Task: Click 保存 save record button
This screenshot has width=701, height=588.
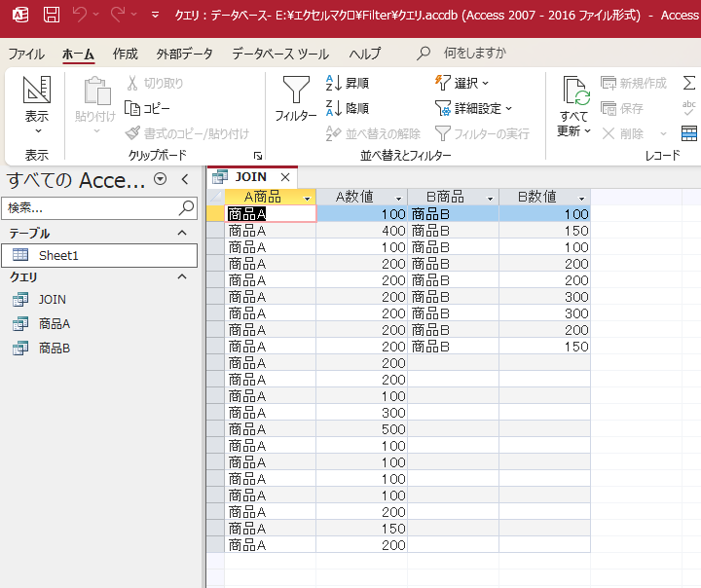Action: tap(622, 108)
